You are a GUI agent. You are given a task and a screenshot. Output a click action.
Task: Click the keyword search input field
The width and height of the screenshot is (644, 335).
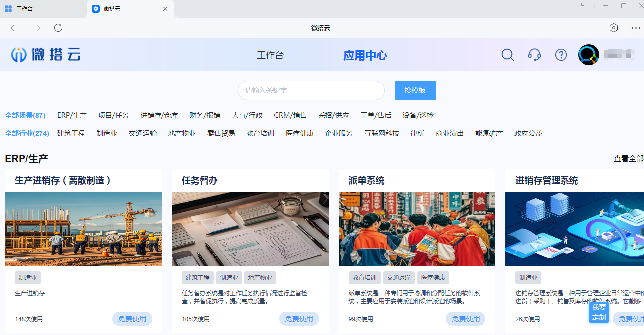[311, 90]
